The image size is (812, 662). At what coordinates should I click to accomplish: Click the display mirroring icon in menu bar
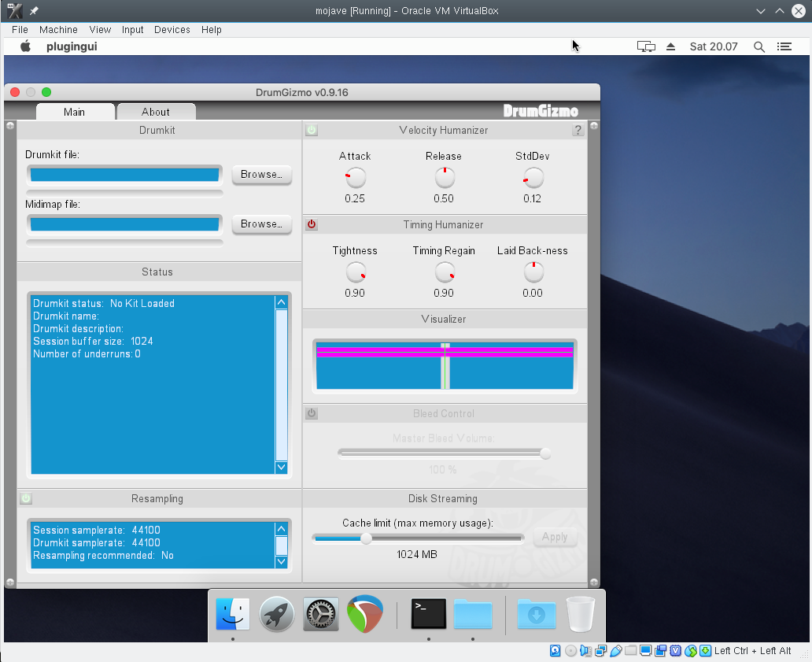tap(646, 46)
